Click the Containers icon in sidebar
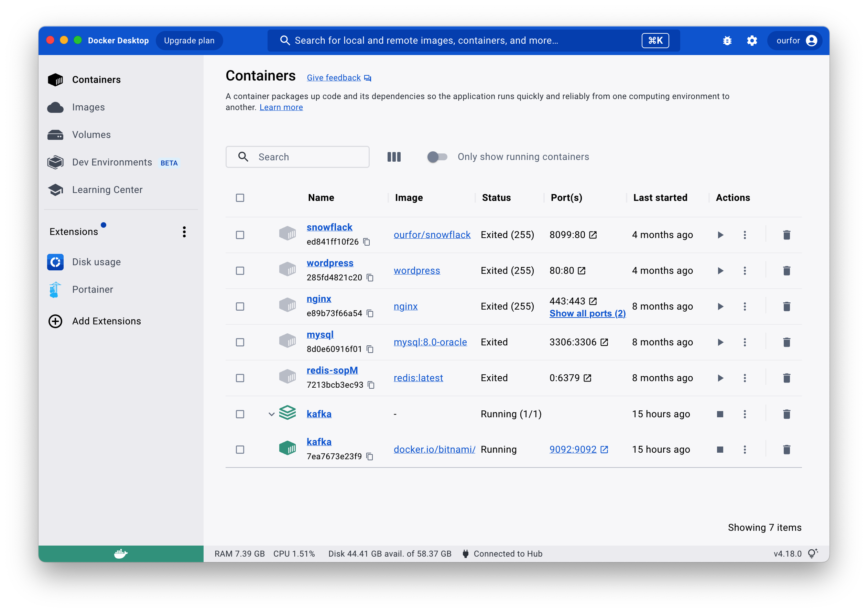Image resolution: width=868 pixels, height=613 pixels. (x=56, y=79)
